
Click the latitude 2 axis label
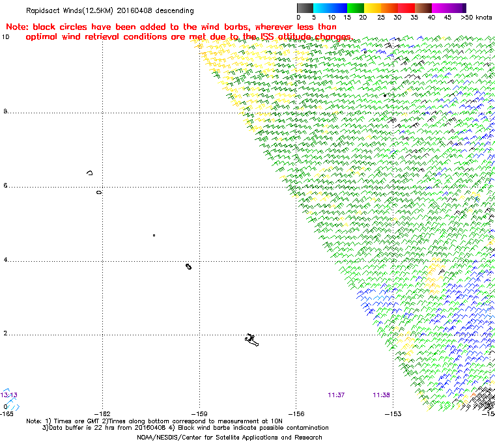click(x=5, y=333)
